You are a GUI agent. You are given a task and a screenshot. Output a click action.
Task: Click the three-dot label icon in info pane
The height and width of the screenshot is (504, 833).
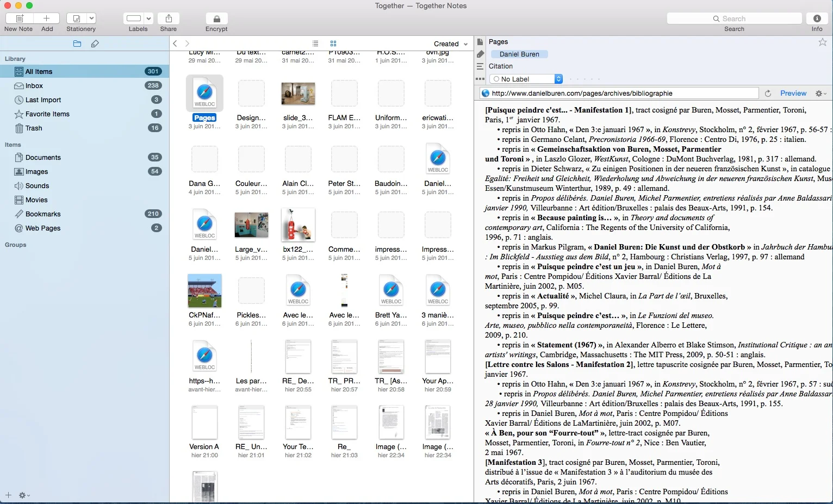[480, 79]
